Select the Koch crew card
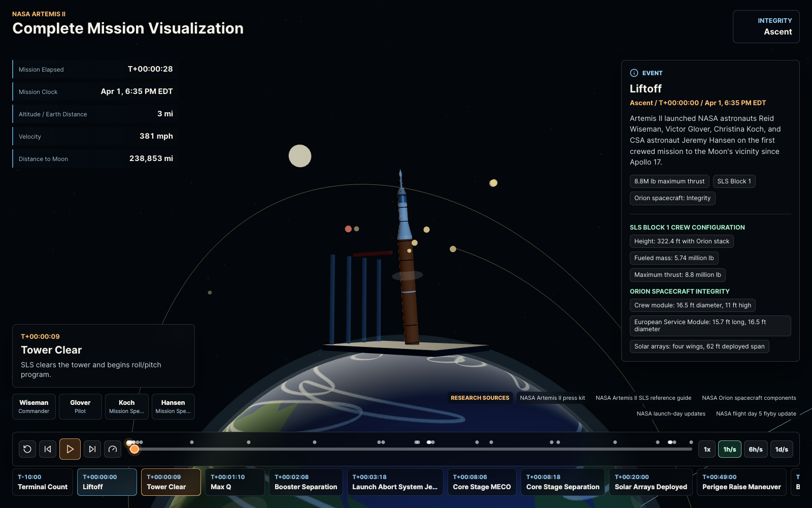The height and width of the screenshot is (508, 812). (x=127, y=406)
